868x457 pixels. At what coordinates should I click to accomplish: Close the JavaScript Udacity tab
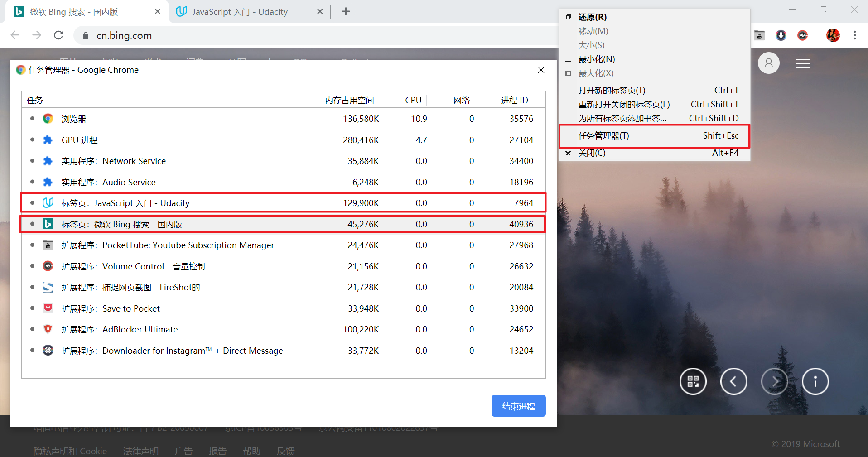(320, 12)
